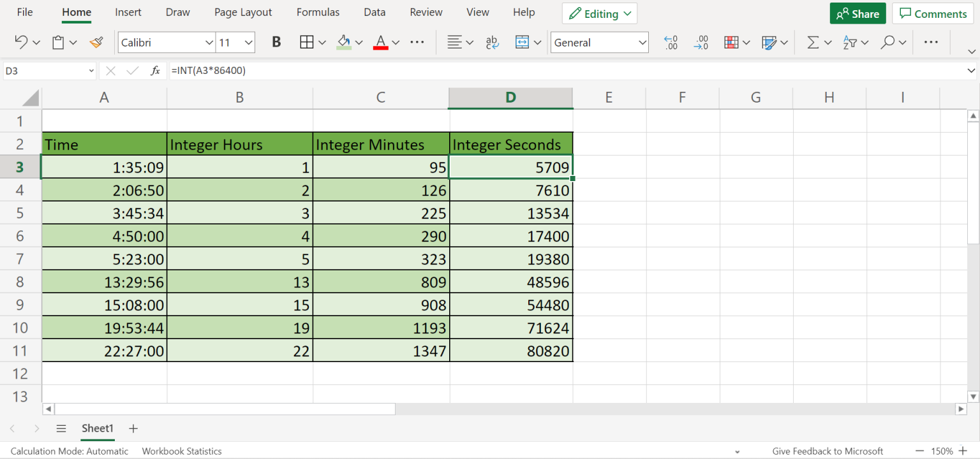Select cell B5 containing value 3

tap(239, 212)
